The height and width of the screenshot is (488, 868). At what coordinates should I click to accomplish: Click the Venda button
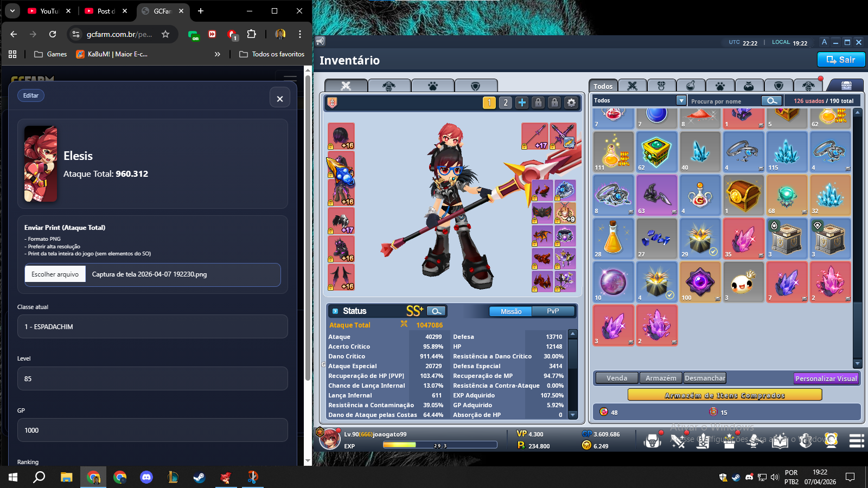[617, 378]
